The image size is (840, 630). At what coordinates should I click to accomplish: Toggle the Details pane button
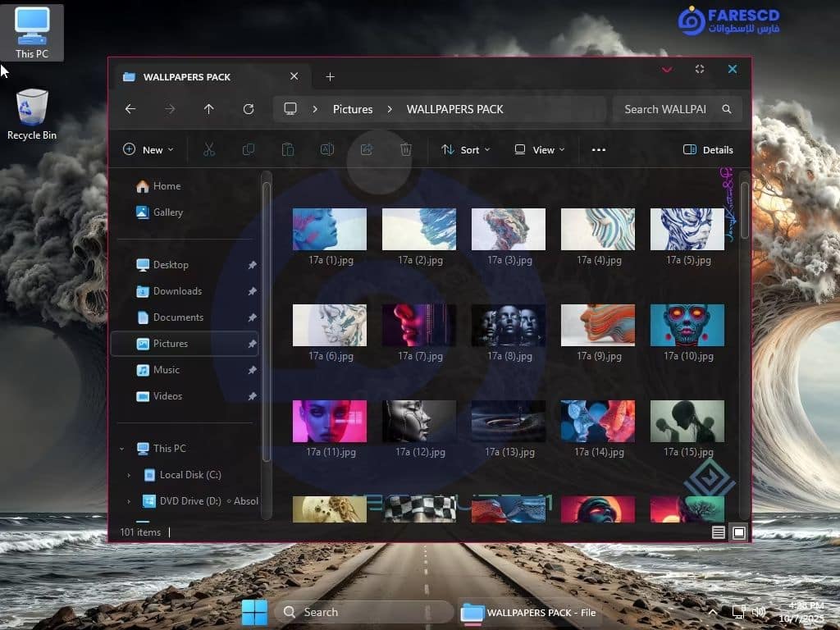click(x=708, y=150)
